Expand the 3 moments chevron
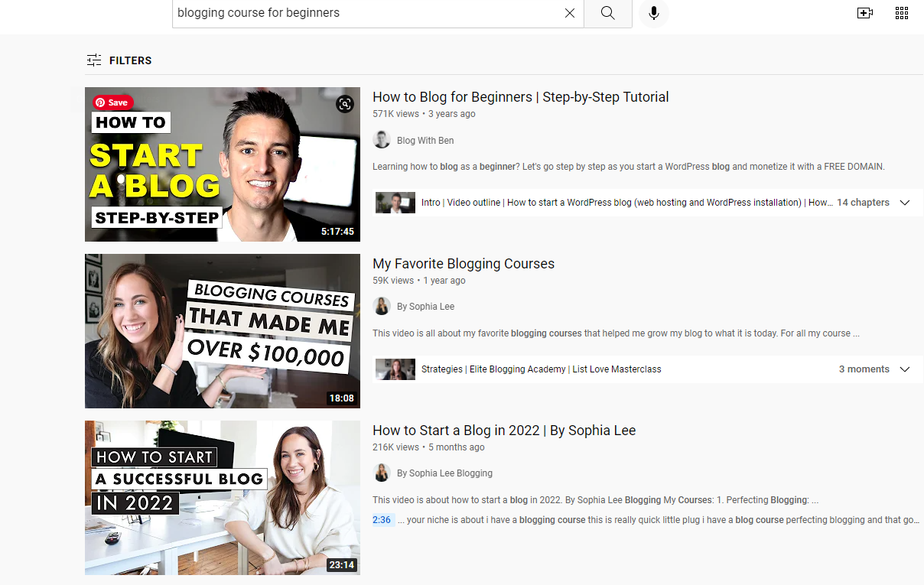The height and width of the screenshot is (585, 924). coord(905,369)
